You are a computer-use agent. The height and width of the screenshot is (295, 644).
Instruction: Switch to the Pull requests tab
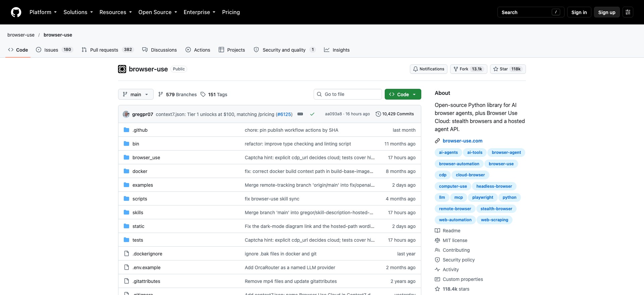(x=107, y=50)
